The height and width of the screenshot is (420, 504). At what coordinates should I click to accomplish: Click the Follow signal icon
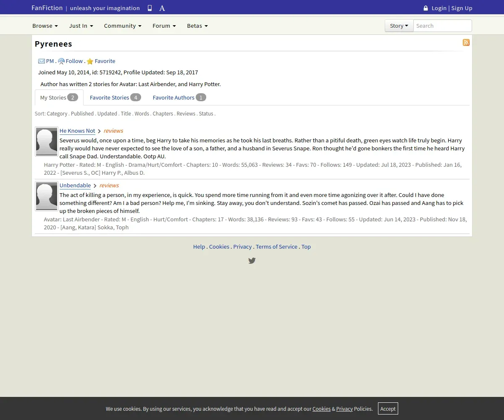click(61, 61)
